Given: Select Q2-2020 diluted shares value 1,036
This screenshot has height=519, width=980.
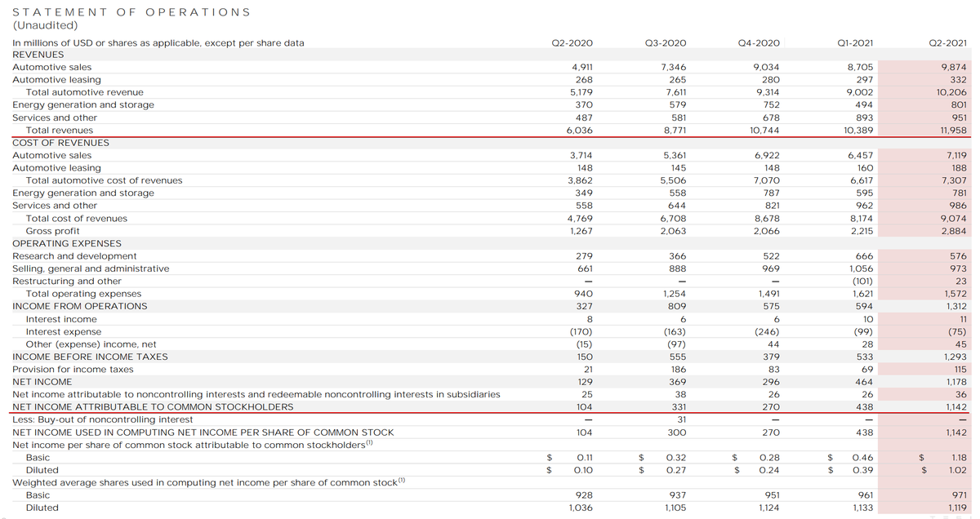Looking at the screenshot, I should [x=581, y=508].
